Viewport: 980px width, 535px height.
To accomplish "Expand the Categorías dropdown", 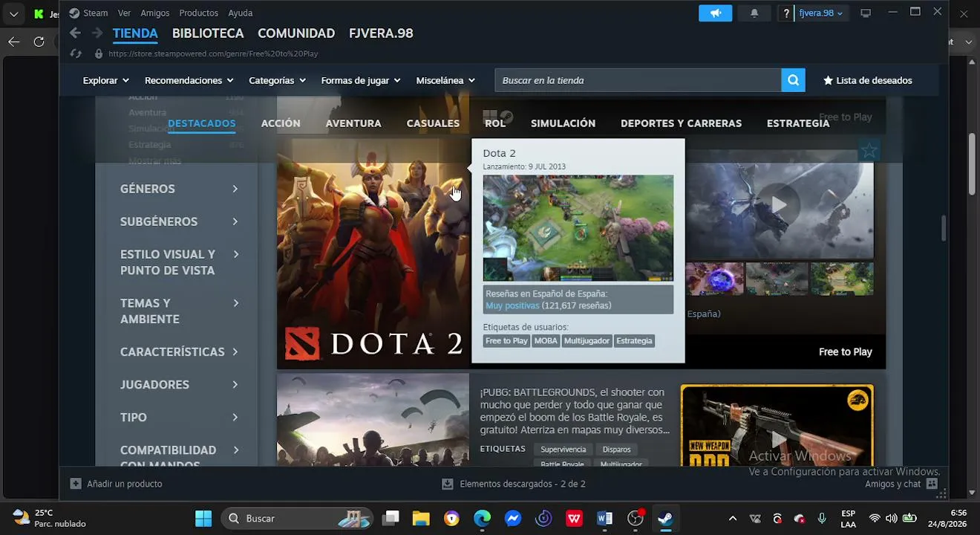I will 278,80.
